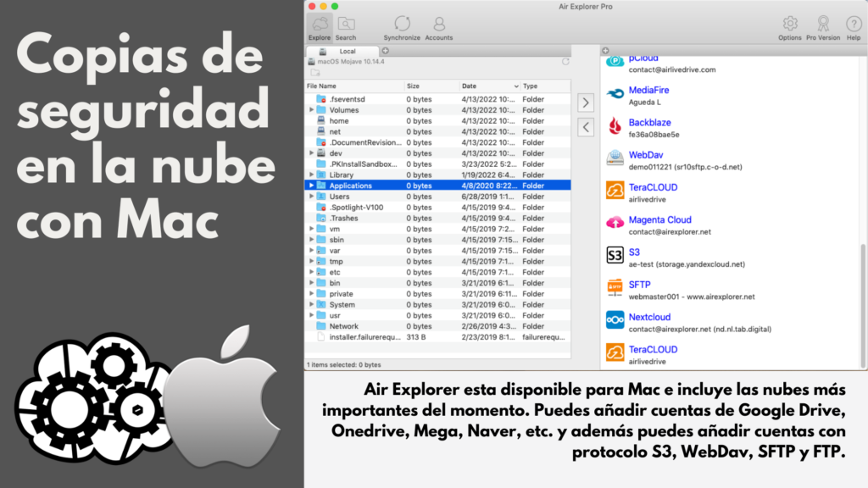The image size is (868, 488).
Task: Sort by Type column header
Action: 545,86
